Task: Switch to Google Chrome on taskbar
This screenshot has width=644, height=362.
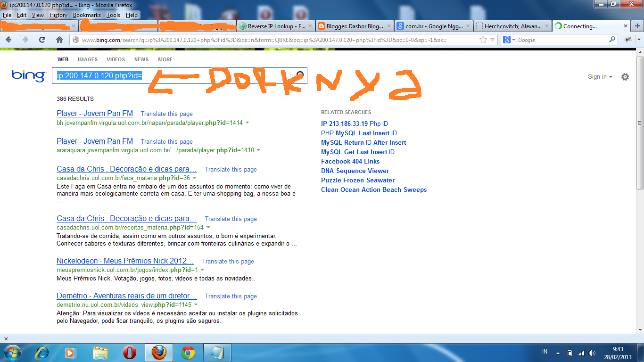Action: tap(188, 352)
